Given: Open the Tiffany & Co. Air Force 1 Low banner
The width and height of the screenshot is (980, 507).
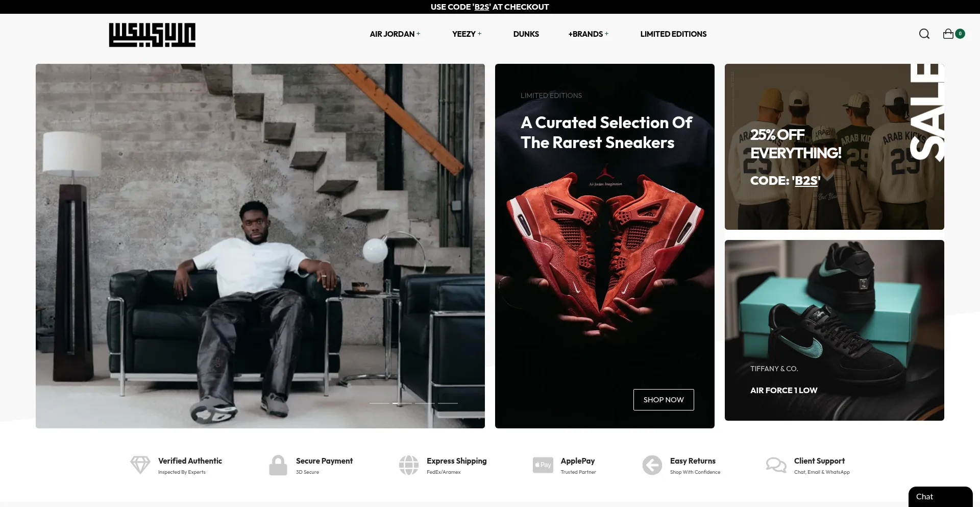Looking at the screenshot, I should click(834, 330).
